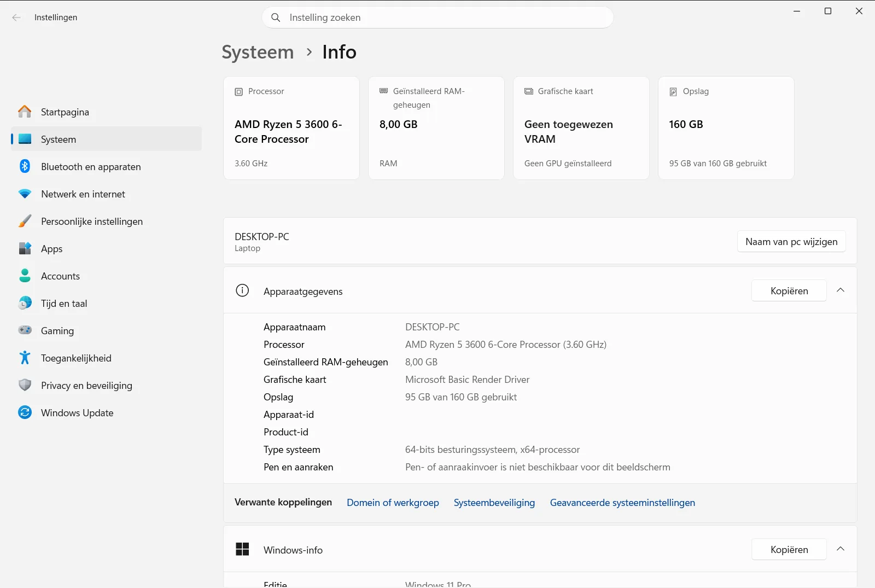Click the Instelling zoeken search field
The image size is (875, 588).
click(x=437, y=18)
